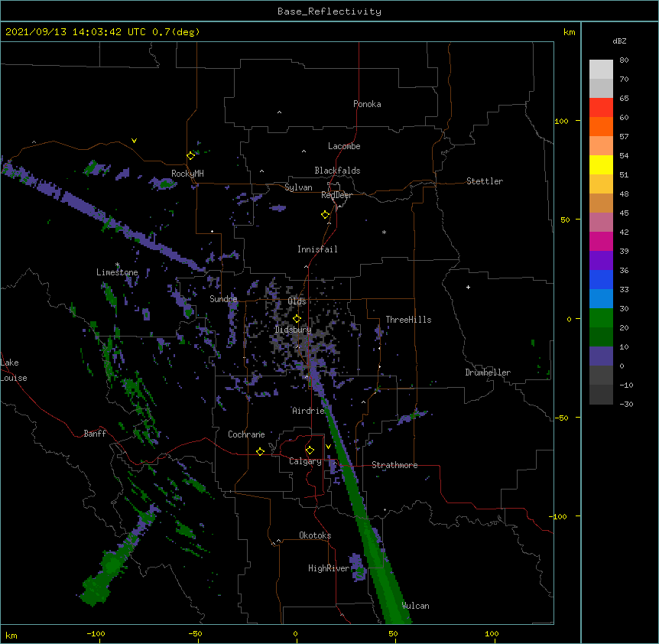
Task: Select the red swatch in dBZ legend
Action: (601, 107)
